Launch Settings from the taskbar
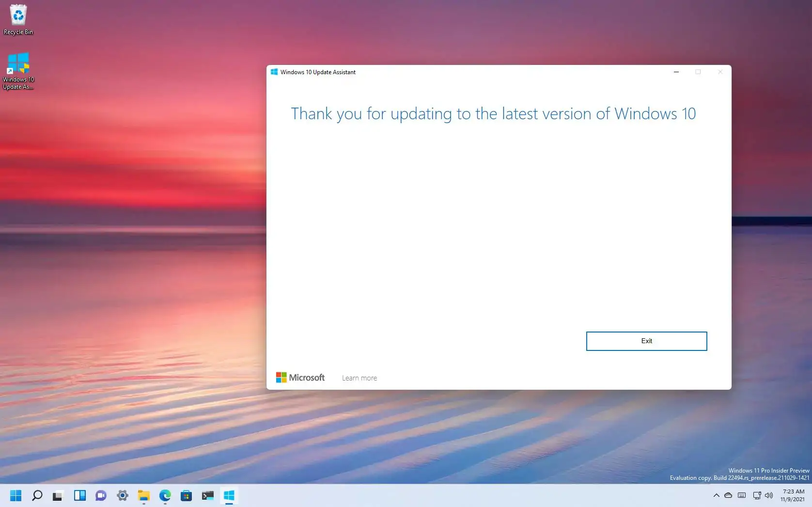 click(122, 496)
